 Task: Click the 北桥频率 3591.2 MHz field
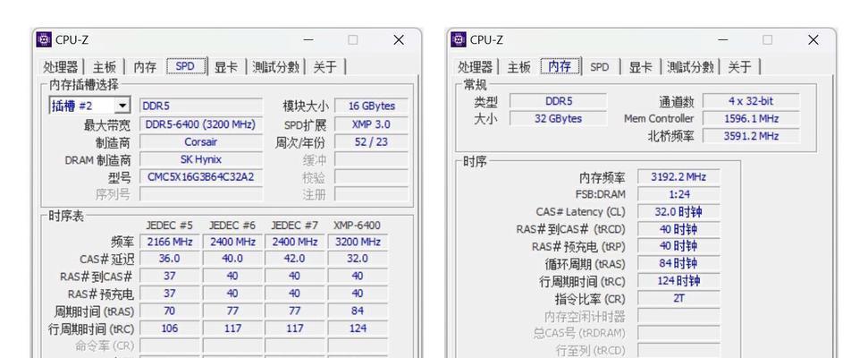pyautogui.click(x=751, y=136)
